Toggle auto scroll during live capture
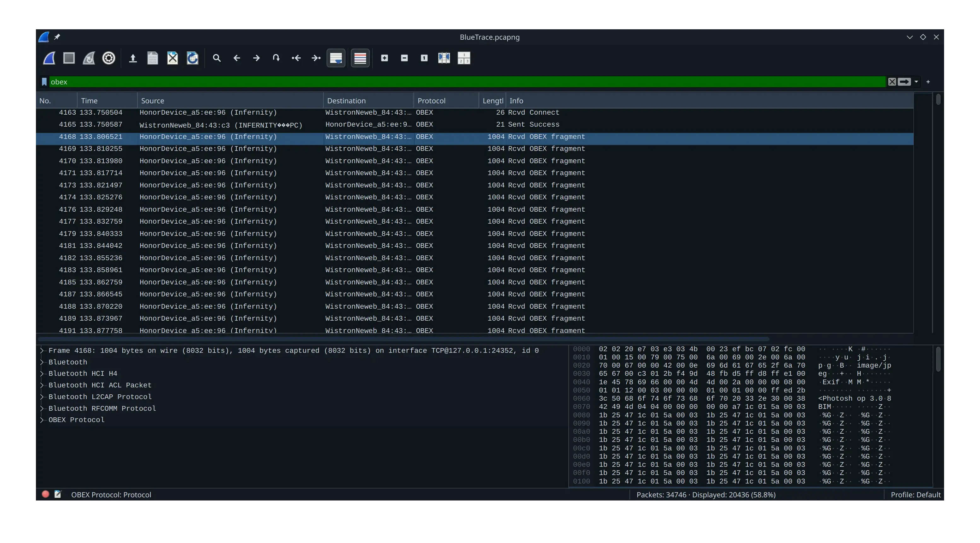The image size is (980, 543). [x=336, y=58]
